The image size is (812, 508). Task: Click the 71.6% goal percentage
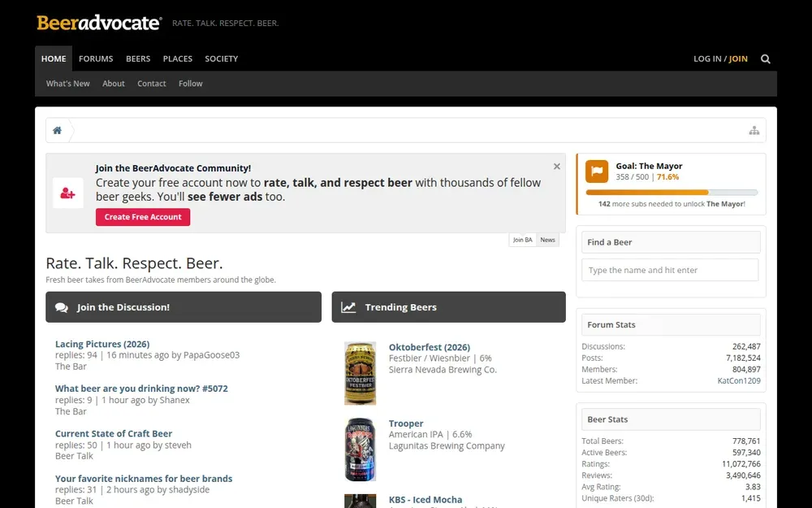[668, 177]
